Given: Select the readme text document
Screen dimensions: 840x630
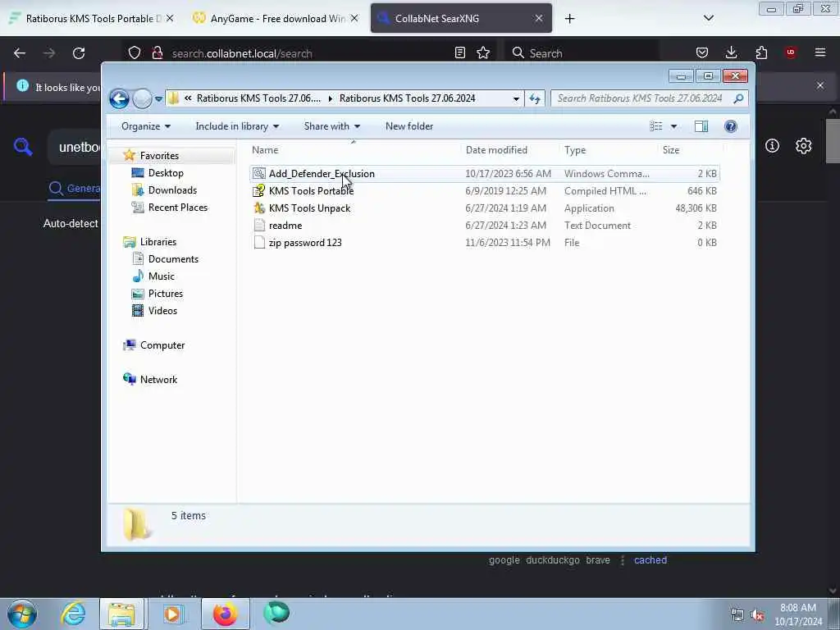Looking at the screenshot, I should (x=484, y=226).
